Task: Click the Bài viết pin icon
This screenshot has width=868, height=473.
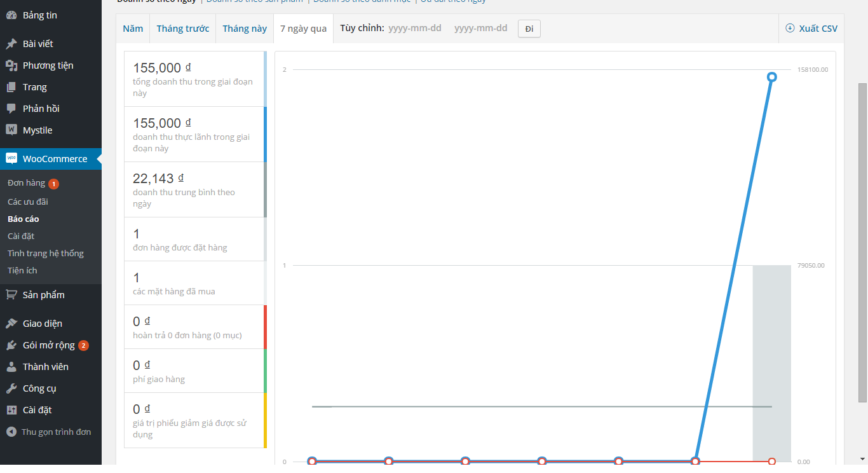Action: [11, 44]
